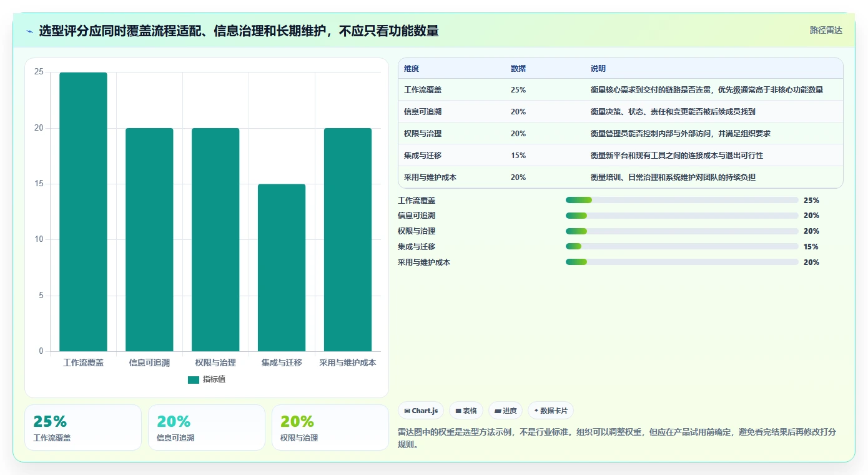This screenshot has width=868, height=475.
Task: Open the 25% 工作流覆盖 data card
Action: pyautogui.click(x=83, y=427)
